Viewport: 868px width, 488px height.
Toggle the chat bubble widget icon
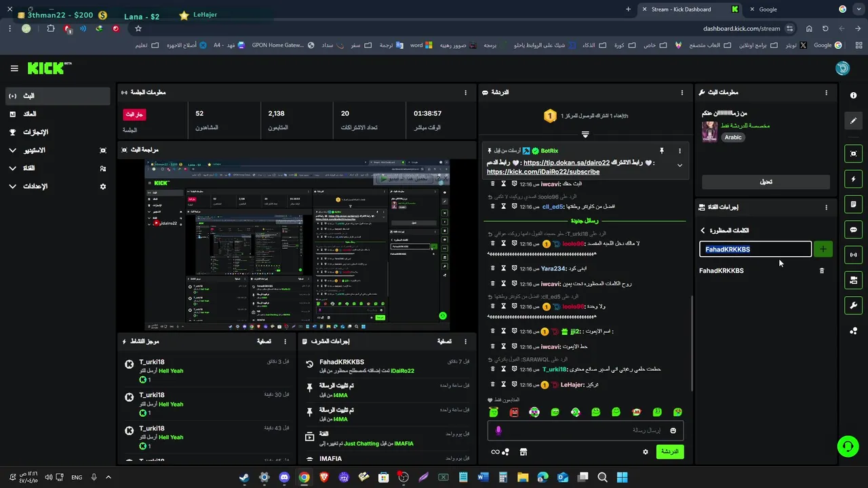tap(853, 230)
